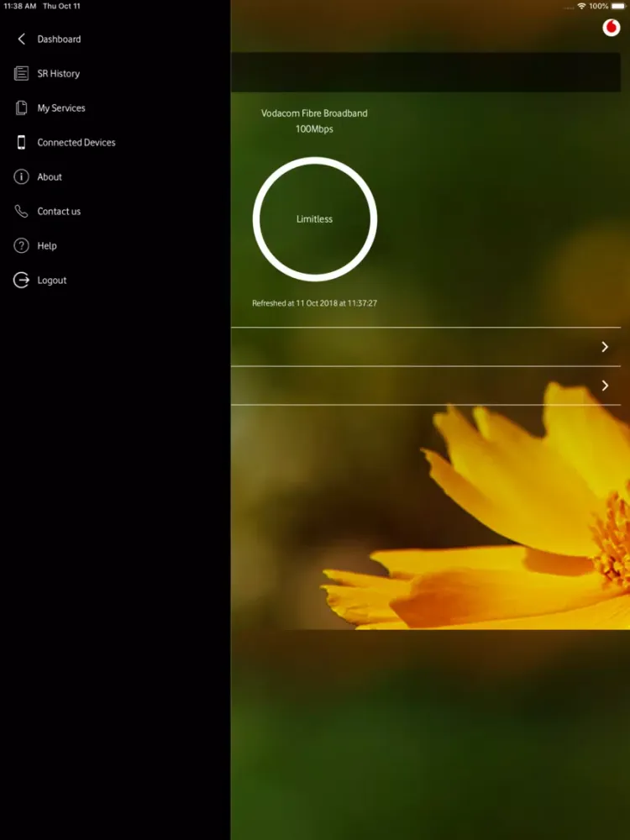Tap the Help question mark icon
The width and height of the screenshot is (630, 840).
click(22, 246)
